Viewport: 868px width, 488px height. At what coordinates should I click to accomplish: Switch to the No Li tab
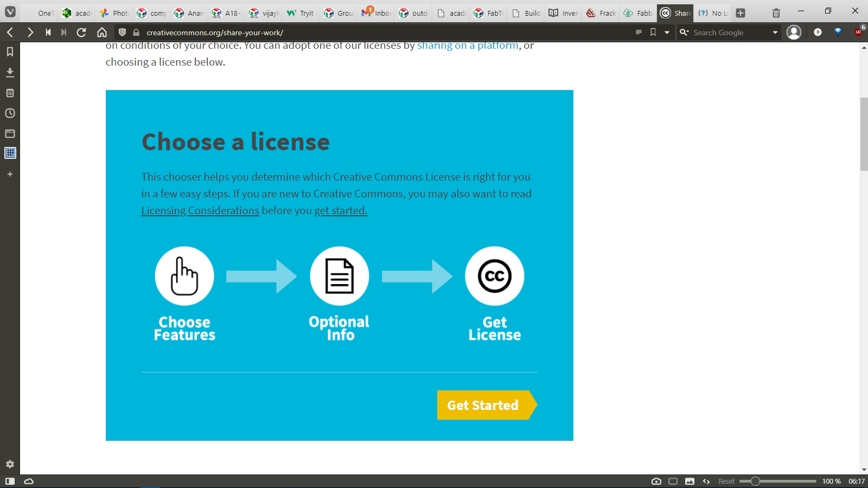coord(713,13)
